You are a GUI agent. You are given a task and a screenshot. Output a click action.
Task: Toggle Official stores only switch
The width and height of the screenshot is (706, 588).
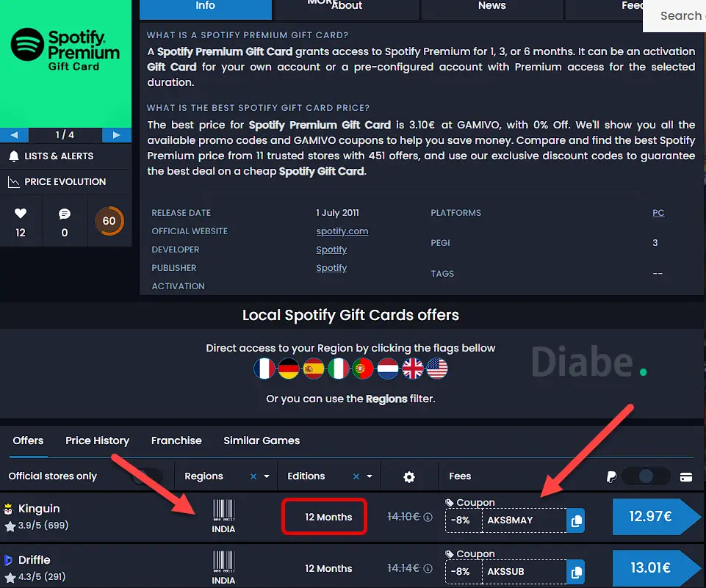pyautogui.click(x=147, y=476)
